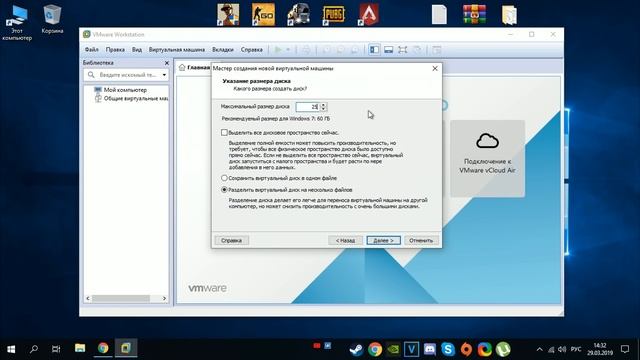Click the send Ctrl+Alt+Del toolbar icon

(306, 49)
